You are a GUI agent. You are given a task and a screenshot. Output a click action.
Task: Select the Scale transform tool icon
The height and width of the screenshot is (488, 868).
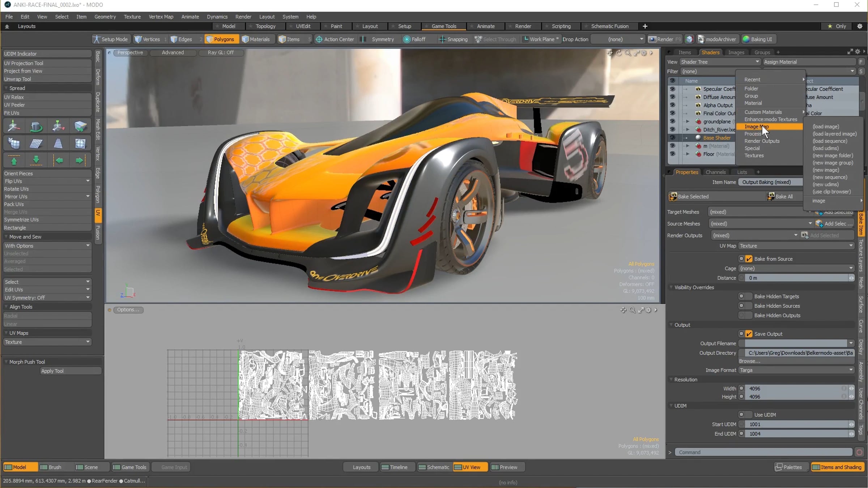coord(58,126)
